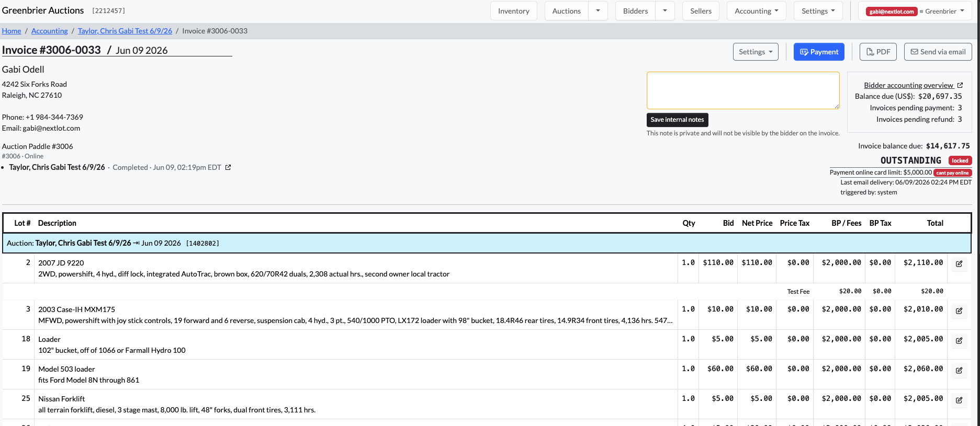The image size is (980, 426).
Task: Click Price Tax column header
Action: [794, 223]
